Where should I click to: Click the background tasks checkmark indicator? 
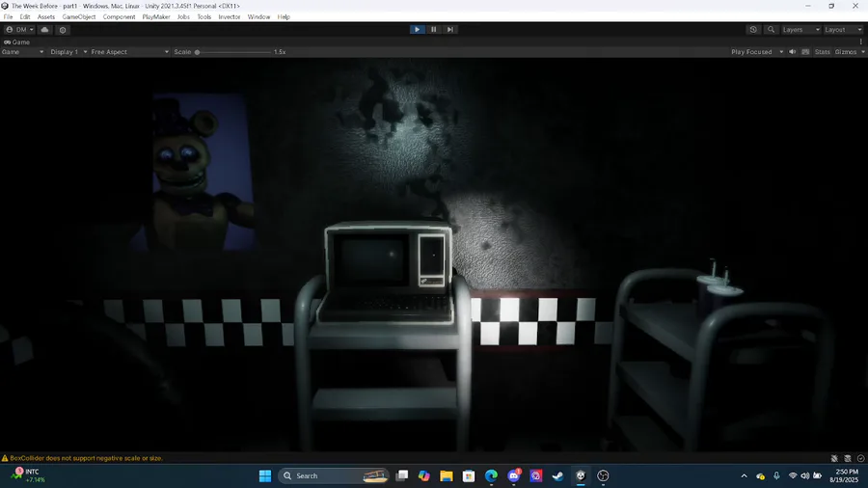pyautogui.click(x=861, y=458)
